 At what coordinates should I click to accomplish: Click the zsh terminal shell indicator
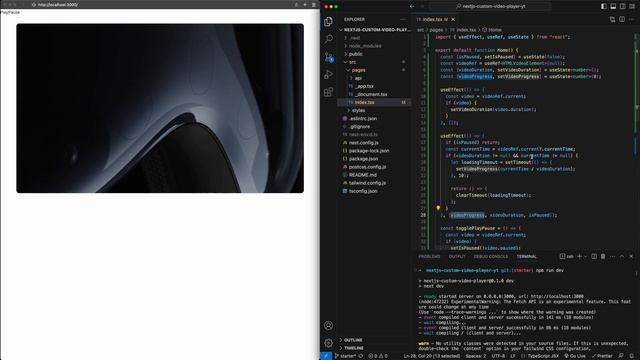pyautogui.click(x=567, y=256)
